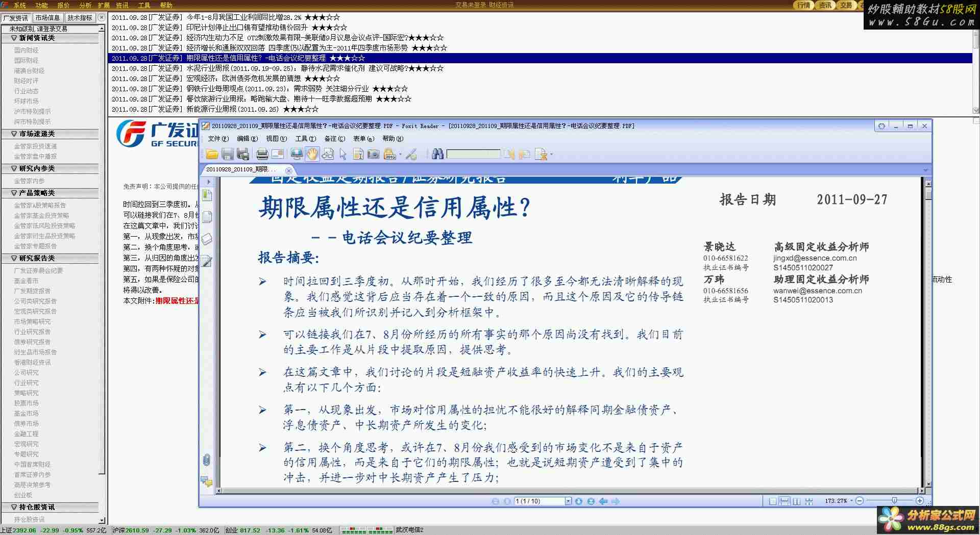Viewport: 980px width, 535px height.
Task: Open the Signatures side panel icon
Action: 207,261
